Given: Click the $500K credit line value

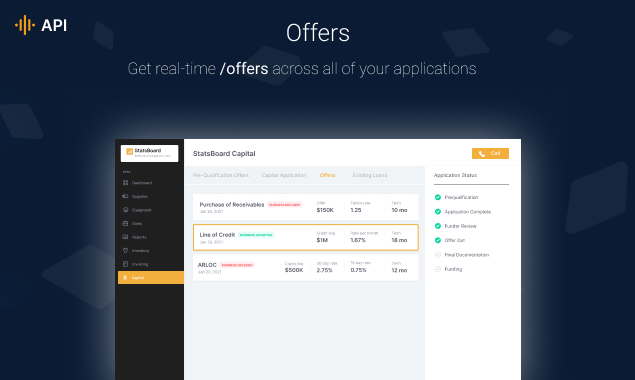Looking at the screenshot, I should [294, 270].
